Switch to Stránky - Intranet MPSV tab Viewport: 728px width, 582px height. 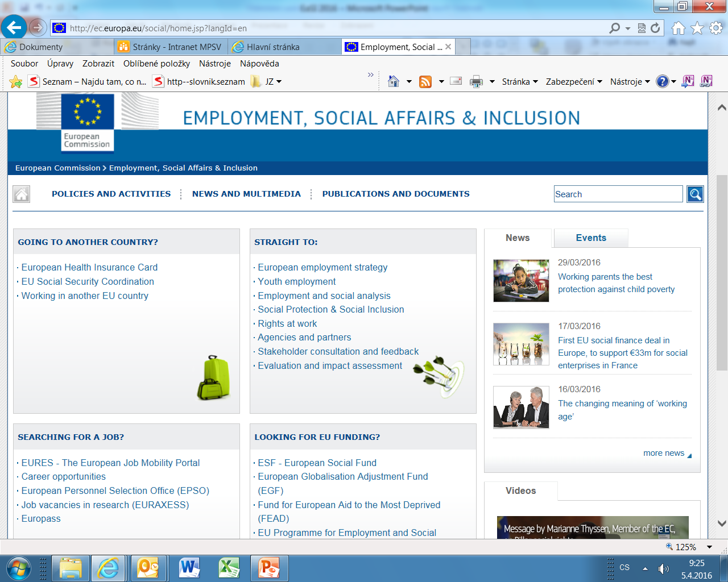pos(171,47)
